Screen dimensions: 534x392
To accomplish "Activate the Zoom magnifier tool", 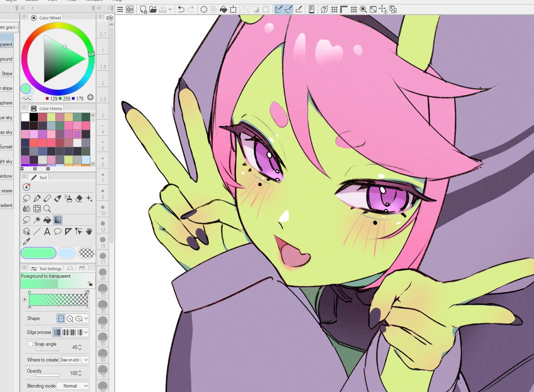I will click(47, 208).
